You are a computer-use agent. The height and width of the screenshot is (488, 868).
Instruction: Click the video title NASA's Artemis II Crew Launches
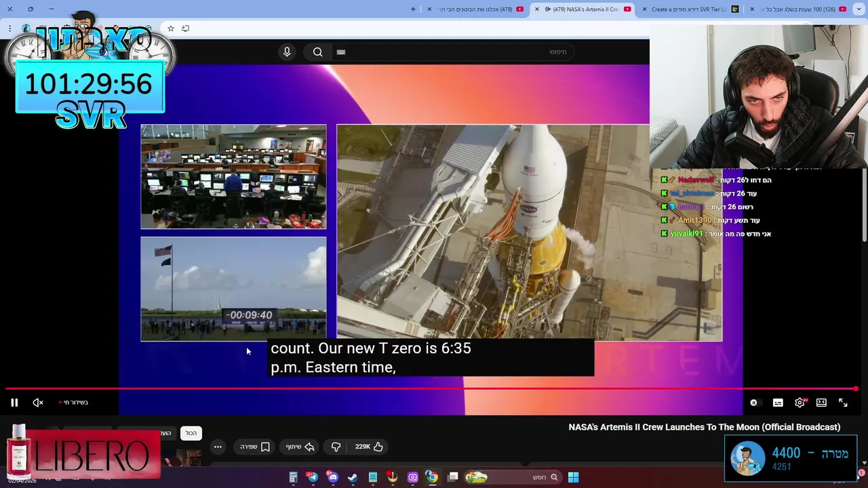coord(704,427)
